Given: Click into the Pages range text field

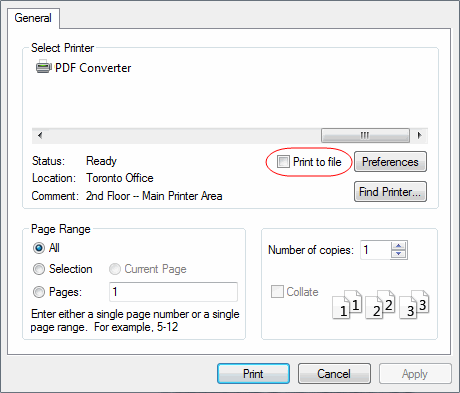Looking at the screenshot, I should tap(173, 292).
